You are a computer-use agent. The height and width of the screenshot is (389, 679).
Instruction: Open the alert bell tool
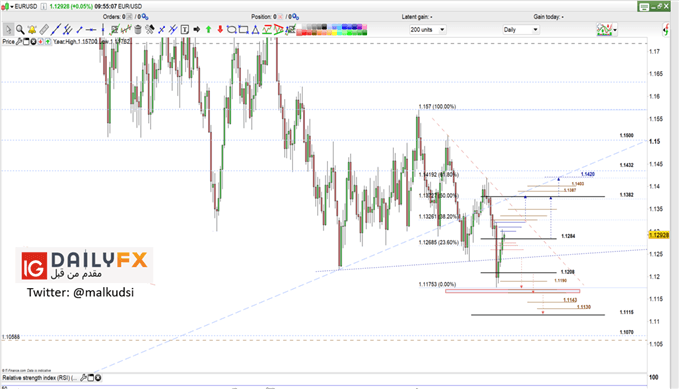[32, 30]
